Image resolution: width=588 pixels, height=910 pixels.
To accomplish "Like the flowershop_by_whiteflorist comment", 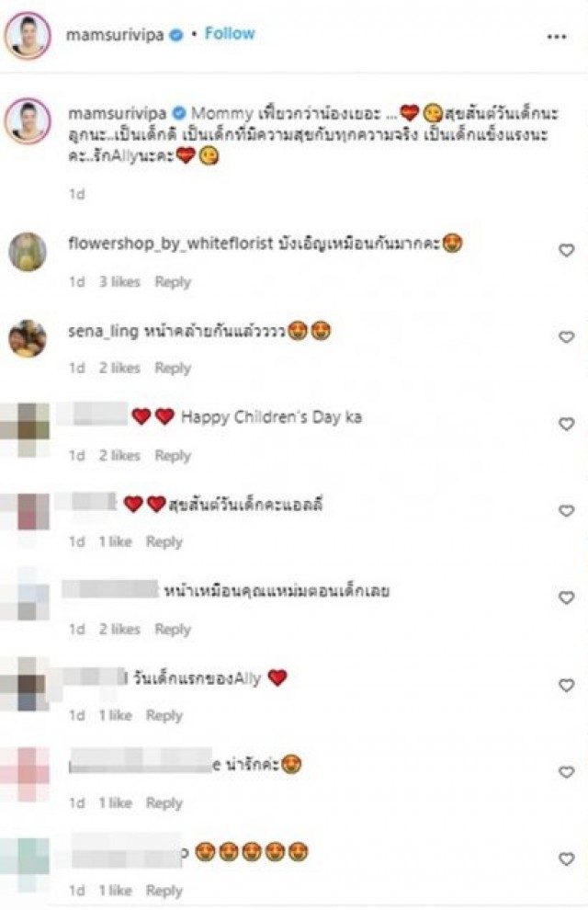I will (566, 251).
